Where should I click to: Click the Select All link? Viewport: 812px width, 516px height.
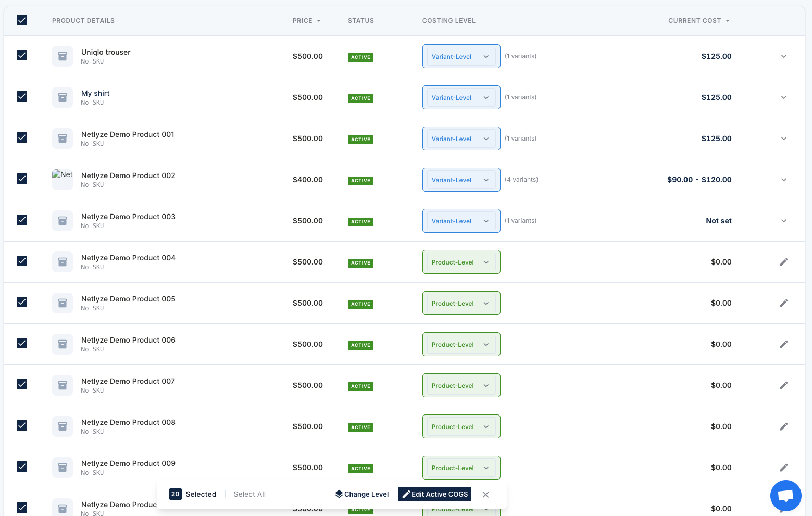(x=249, y=494)
